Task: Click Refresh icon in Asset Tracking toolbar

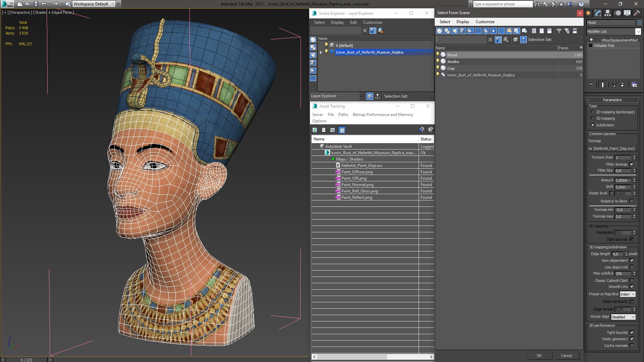Action: [x=315, y=130]
